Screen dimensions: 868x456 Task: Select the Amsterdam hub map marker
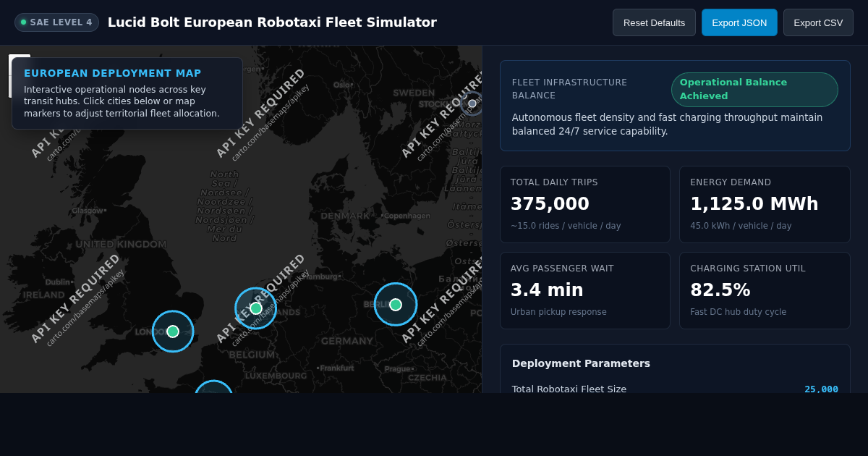coord(256,308)
